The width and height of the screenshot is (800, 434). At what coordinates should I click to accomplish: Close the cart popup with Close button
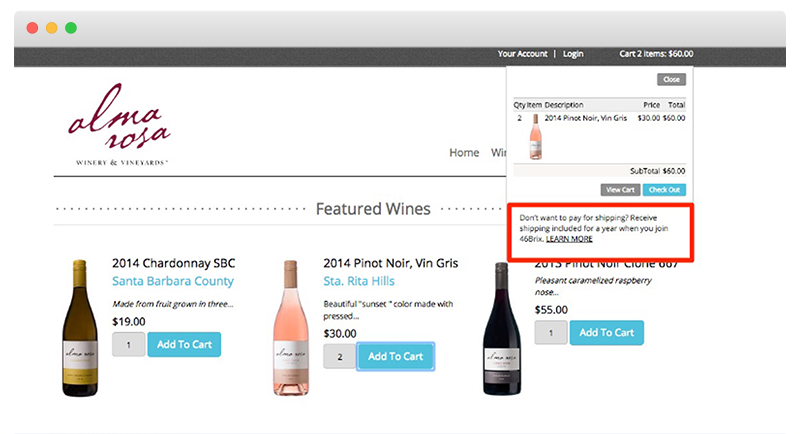click(x=671, y=79)
